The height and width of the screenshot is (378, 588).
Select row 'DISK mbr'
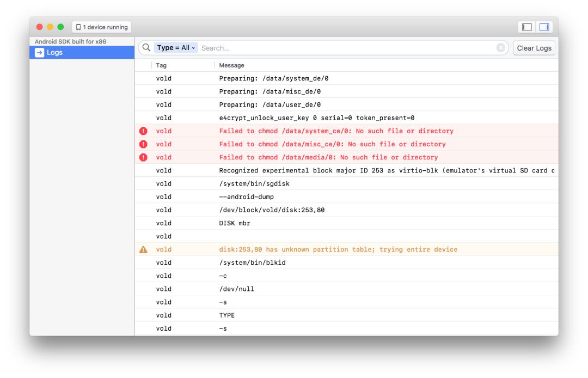pos(346,223)
